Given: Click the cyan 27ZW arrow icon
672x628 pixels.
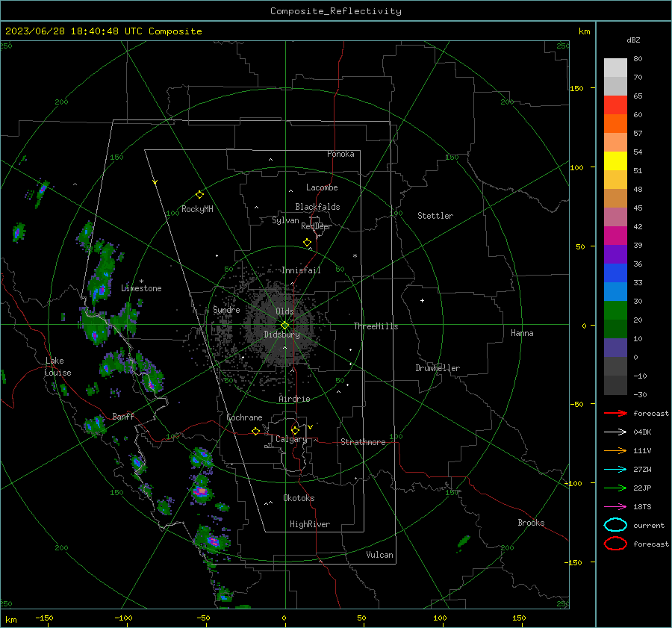Looking at the screenshot, I should coord(615,470).
